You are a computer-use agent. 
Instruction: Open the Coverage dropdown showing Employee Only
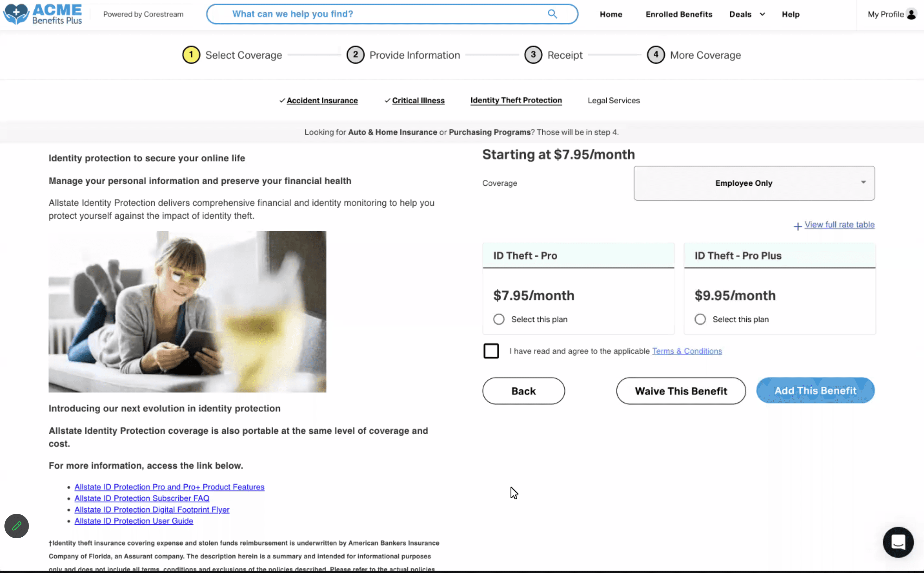pos(754,183)
